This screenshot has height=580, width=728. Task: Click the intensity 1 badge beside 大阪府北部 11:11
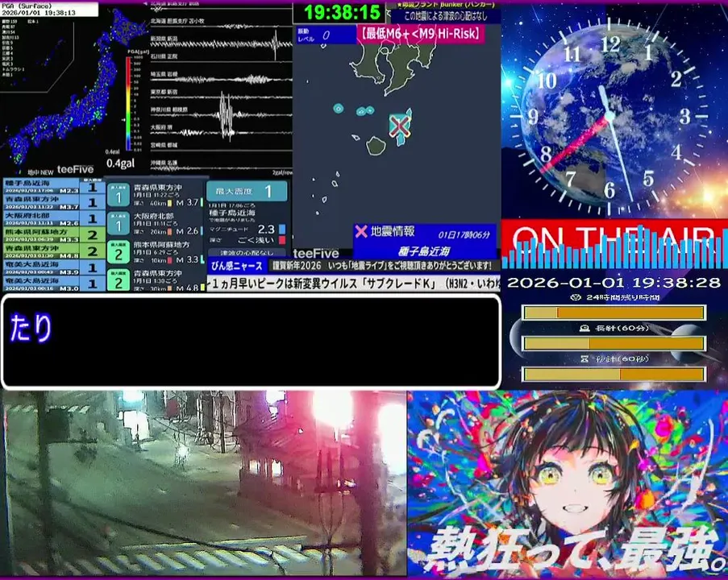(118, 224)
